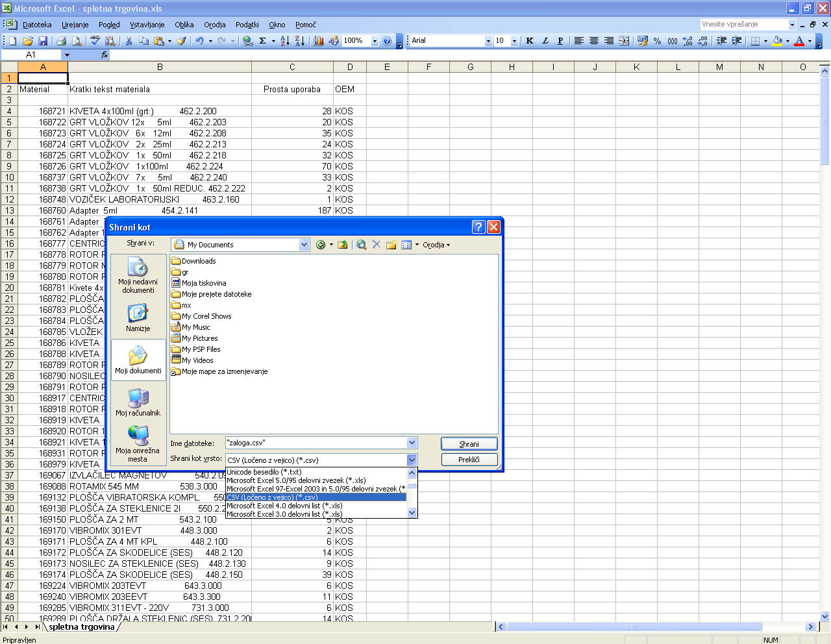This screenshot has width=831, height=644.
Task: Click the Cut scissors icon
Action: (129, 41)
